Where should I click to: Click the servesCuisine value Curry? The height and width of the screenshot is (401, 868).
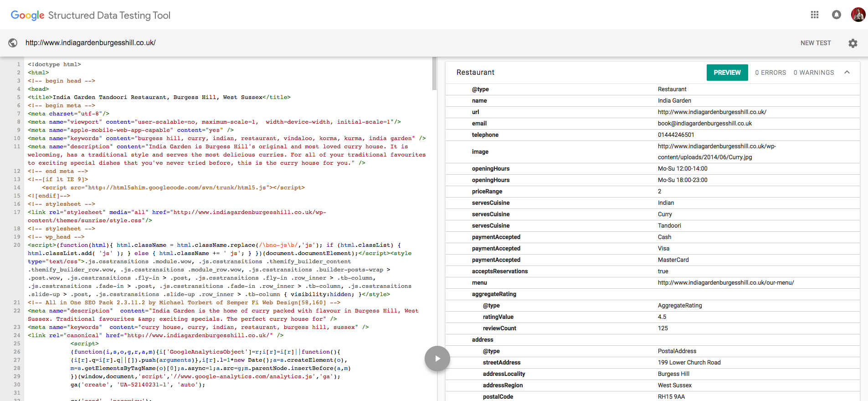[665, 214]
